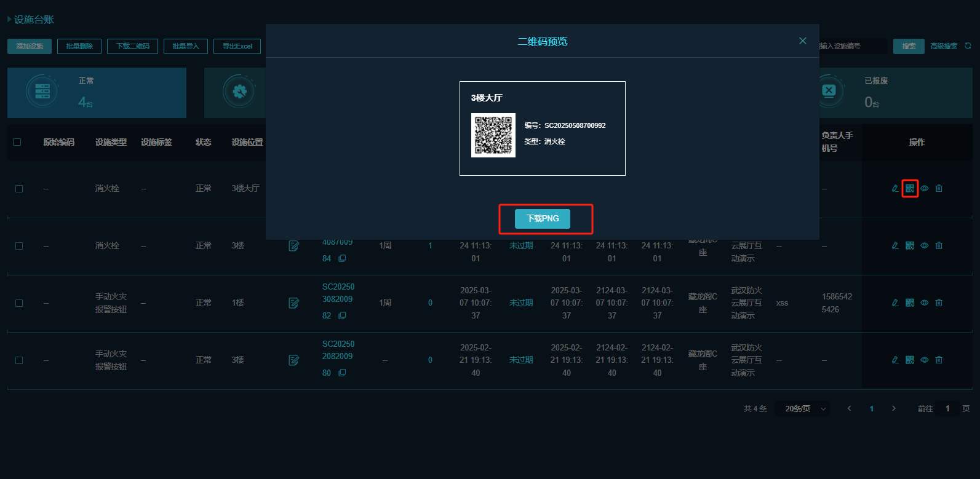The width and height of the screenshot is (980, 479).
Task: Click edit pencil icon in 3楼大厅 row
Action: click(x=895, y=188)
